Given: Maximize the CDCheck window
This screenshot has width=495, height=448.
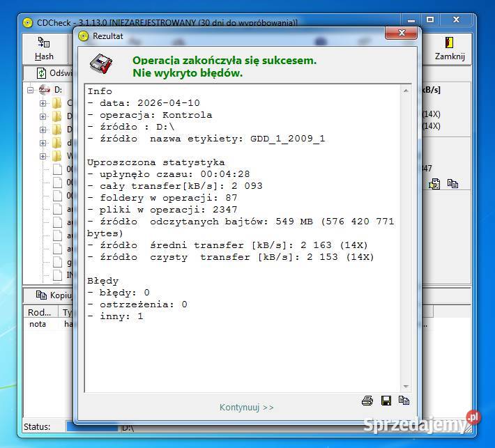Looking at the screenshot, I should pos(430,20).
